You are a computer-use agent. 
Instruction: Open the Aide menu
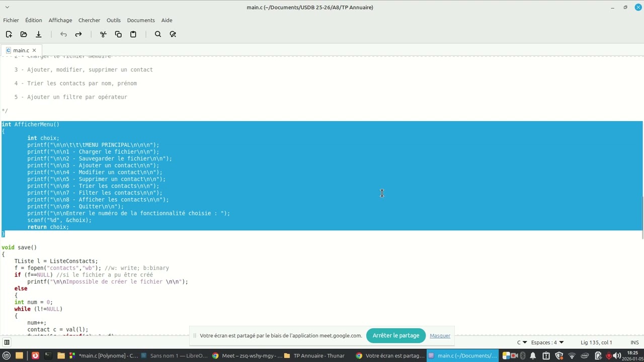167,20
